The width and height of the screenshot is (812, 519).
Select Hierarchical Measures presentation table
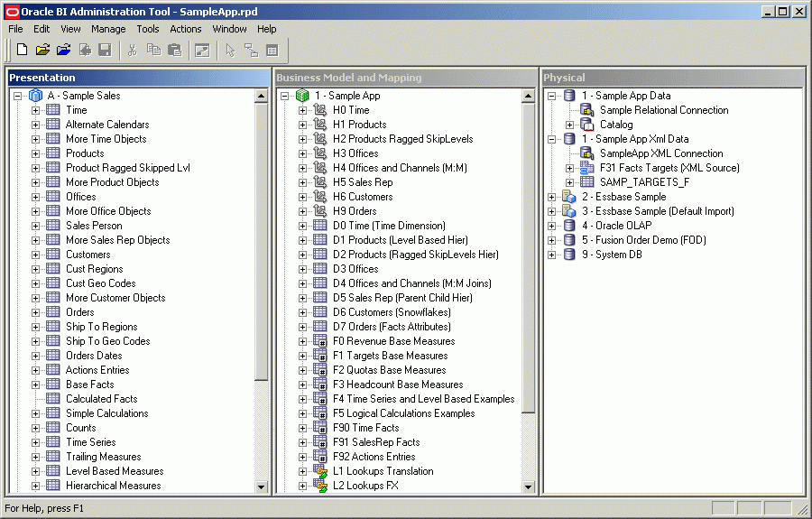tap(114, 486)
